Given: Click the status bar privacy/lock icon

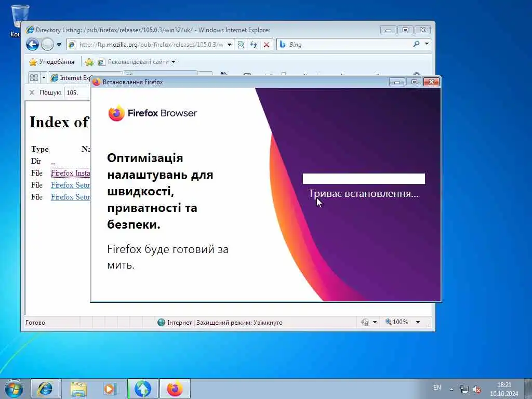Looking at the screenshot, I should click(365, 322).
